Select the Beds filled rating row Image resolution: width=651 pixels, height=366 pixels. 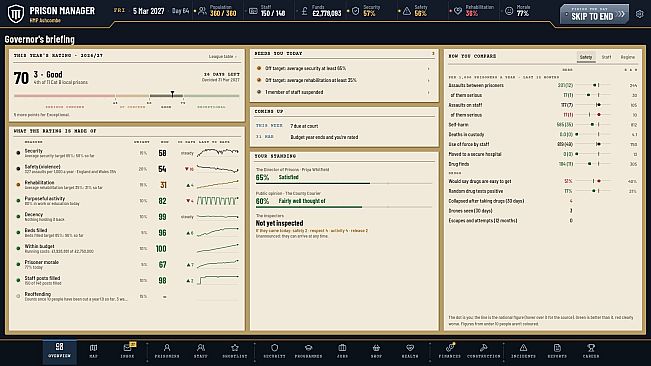(x=127, y=233)
